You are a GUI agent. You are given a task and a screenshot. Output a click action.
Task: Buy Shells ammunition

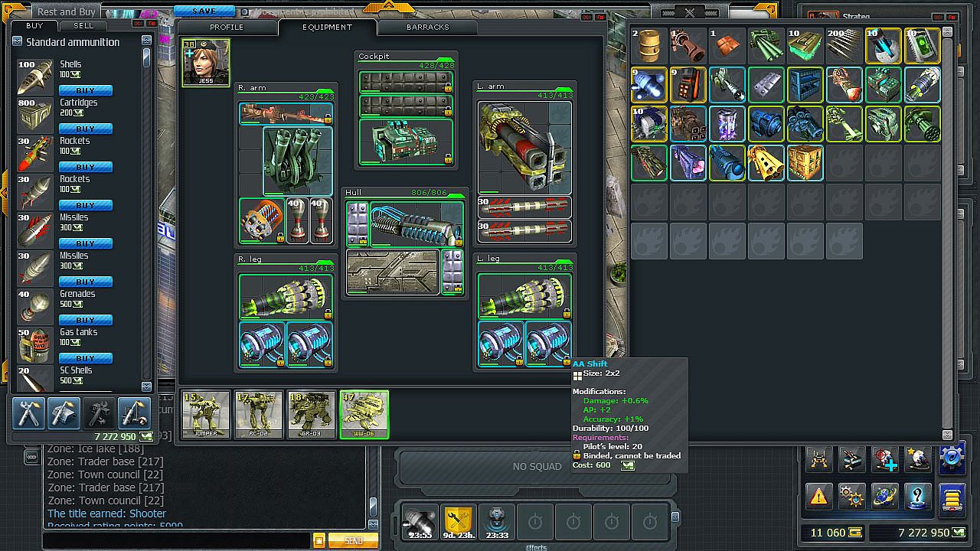click(86, 90)
